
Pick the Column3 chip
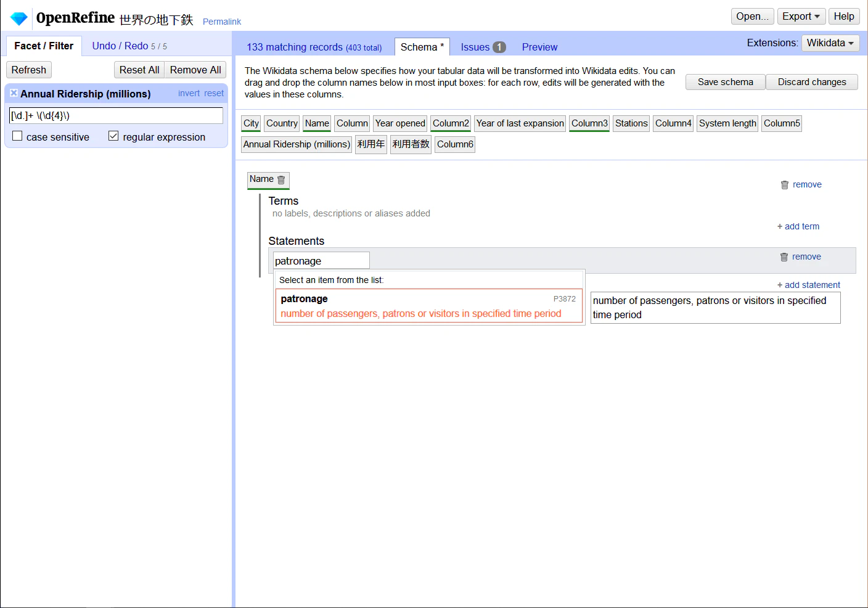(x=589, y=123)
